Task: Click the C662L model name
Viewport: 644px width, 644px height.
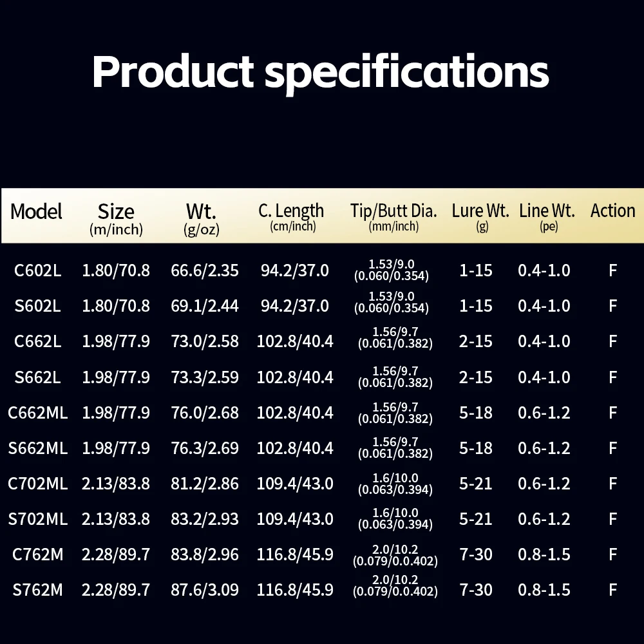Action: coord(37,341)
